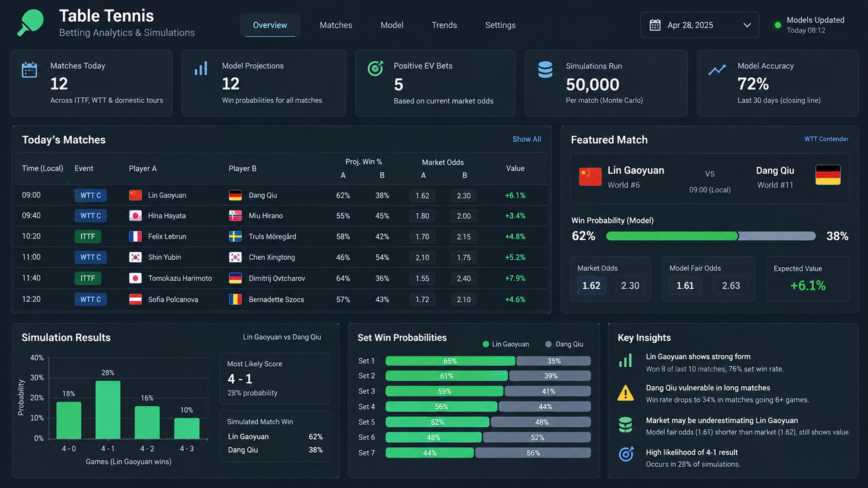Click the Featured Match win probability bar
Screen dimensions: 868x488
tap(710, 236)
